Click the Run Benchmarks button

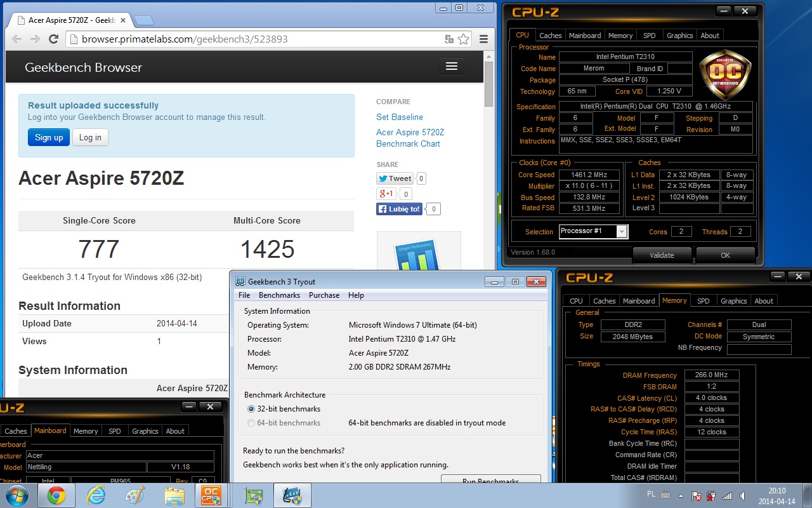pos(490,480)
